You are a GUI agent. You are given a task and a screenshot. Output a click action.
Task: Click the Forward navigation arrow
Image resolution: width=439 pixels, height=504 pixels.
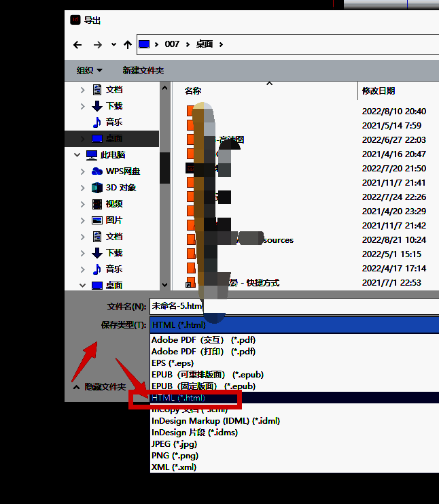(x=97, y=45)
